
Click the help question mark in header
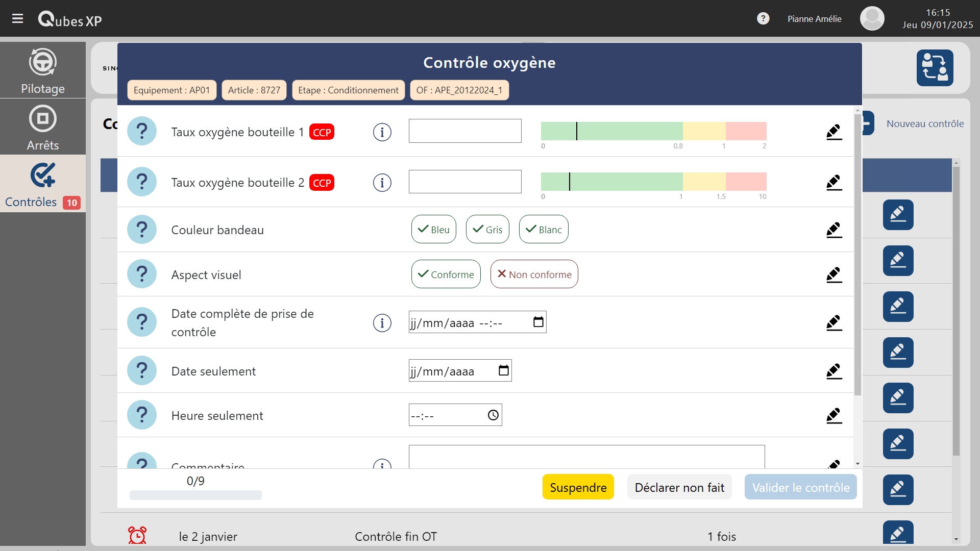(763, 19)
